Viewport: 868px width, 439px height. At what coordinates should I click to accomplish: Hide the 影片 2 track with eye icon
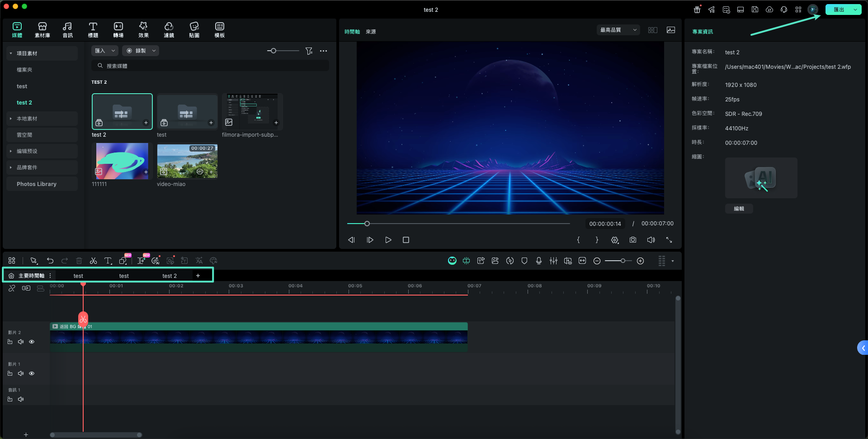[x=32, y=342]
